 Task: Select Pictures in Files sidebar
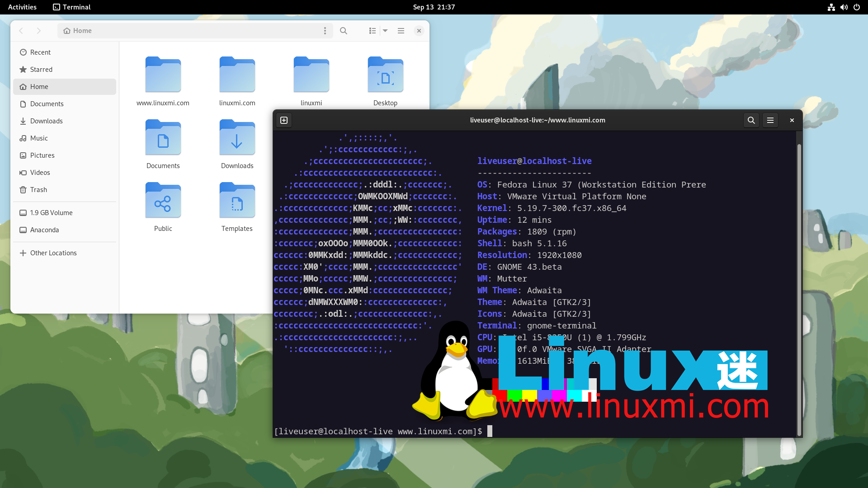[x=65, y=155]
